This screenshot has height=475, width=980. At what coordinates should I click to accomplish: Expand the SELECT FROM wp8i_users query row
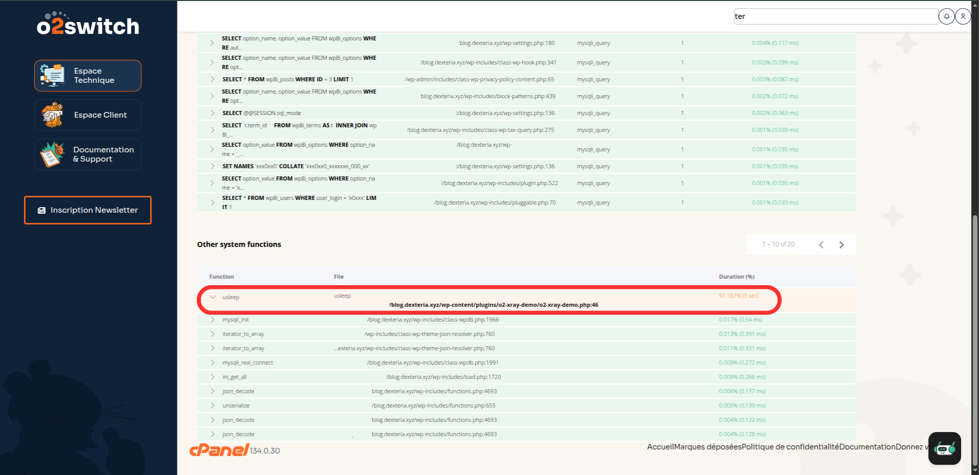click(x=213, y=202)
